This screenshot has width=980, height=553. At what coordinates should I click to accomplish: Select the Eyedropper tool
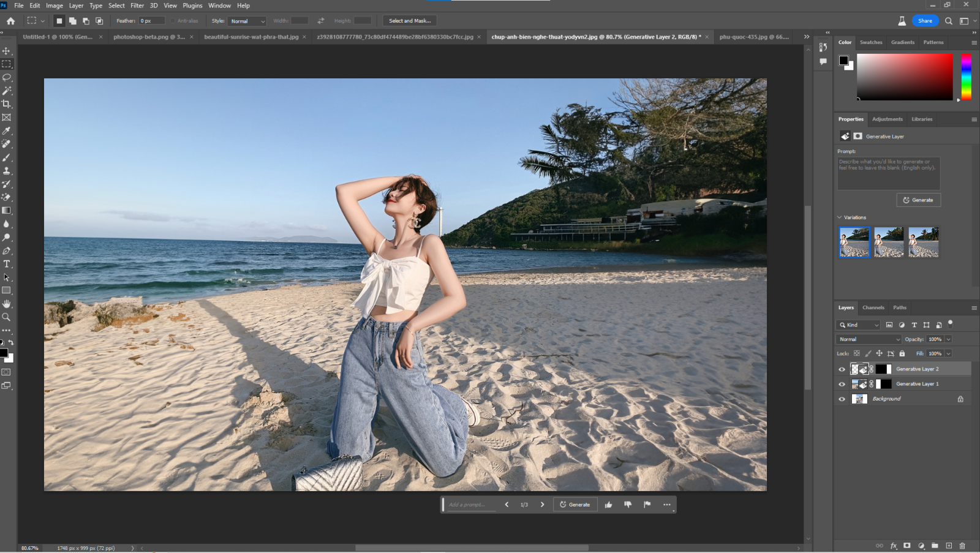point(7,131)
